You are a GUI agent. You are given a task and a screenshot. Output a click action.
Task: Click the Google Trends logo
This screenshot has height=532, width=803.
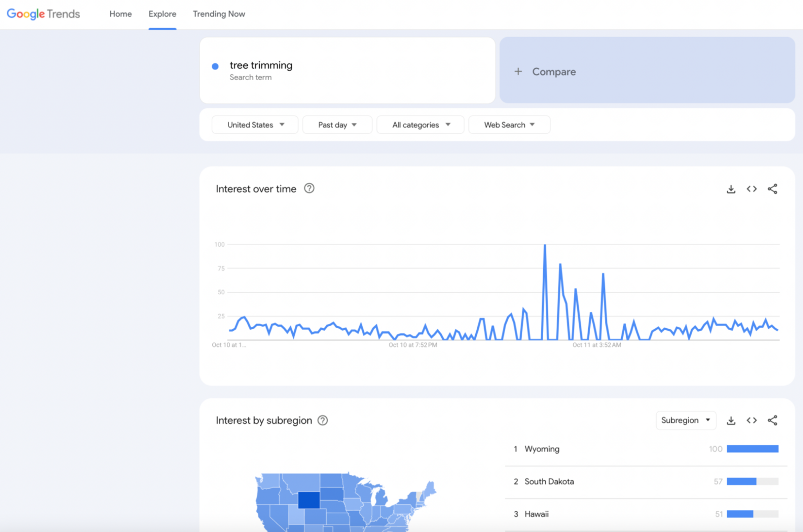43,14
